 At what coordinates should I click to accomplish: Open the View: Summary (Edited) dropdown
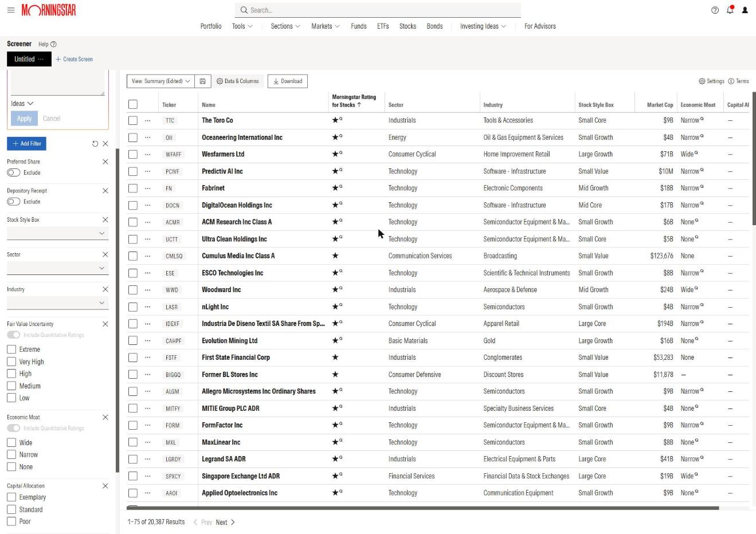[160, 81]
